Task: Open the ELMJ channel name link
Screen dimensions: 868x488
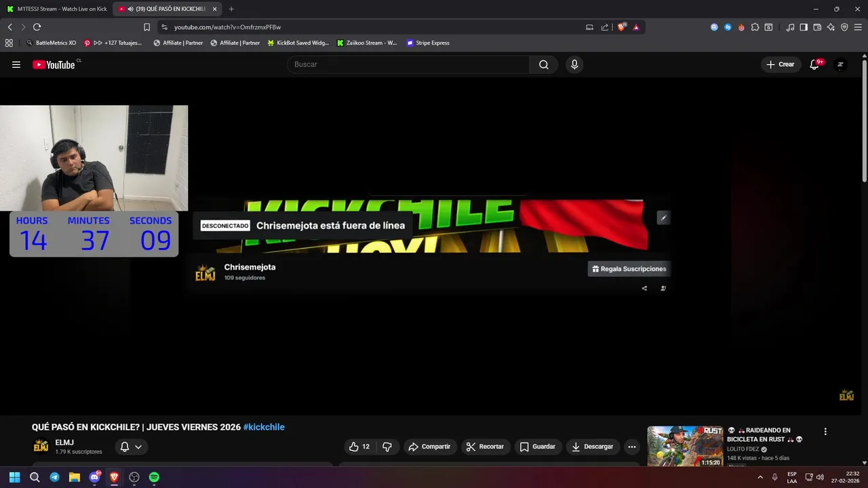Action: pyautogui.click(x=64, y=443)
